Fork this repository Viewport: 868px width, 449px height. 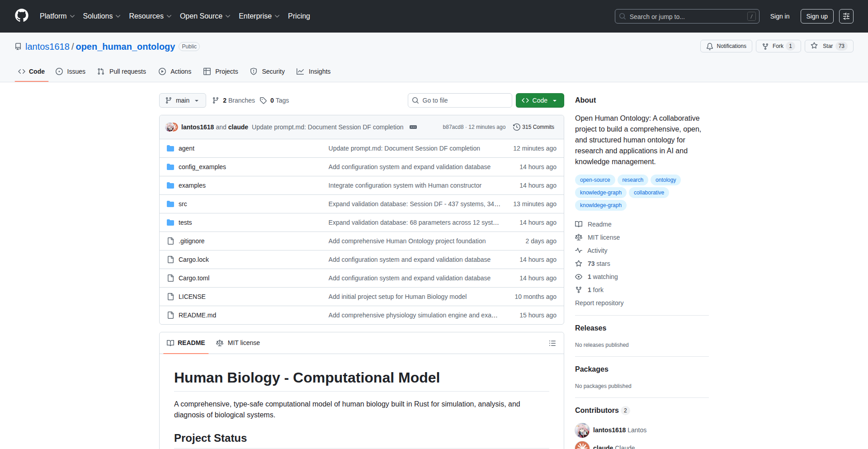pos(778,46)
